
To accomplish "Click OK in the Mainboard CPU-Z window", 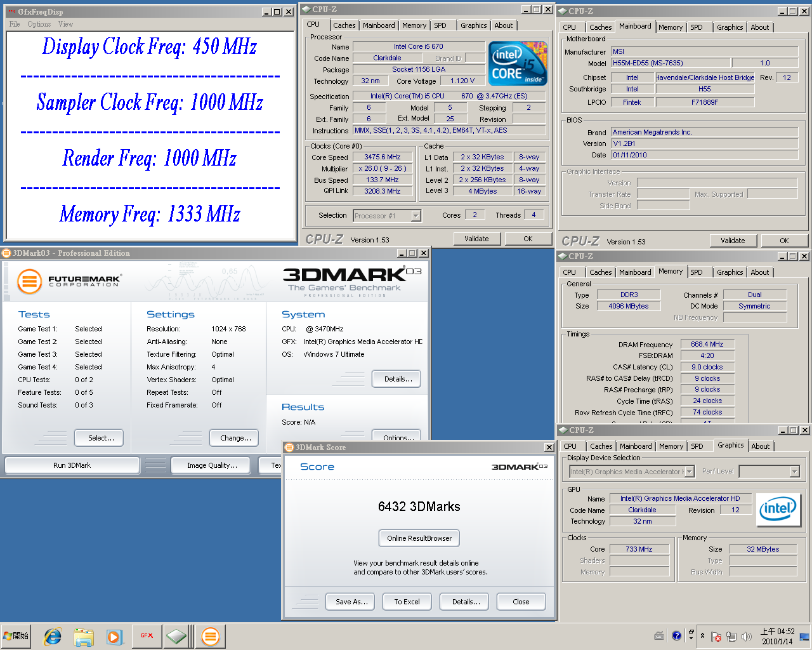I will (x=784, y=241).
